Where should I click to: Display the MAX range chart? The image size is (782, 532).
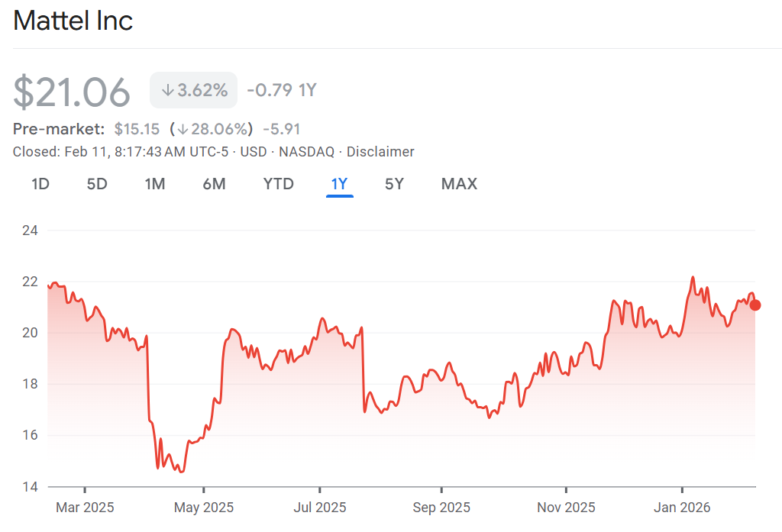tap(459, 184)
